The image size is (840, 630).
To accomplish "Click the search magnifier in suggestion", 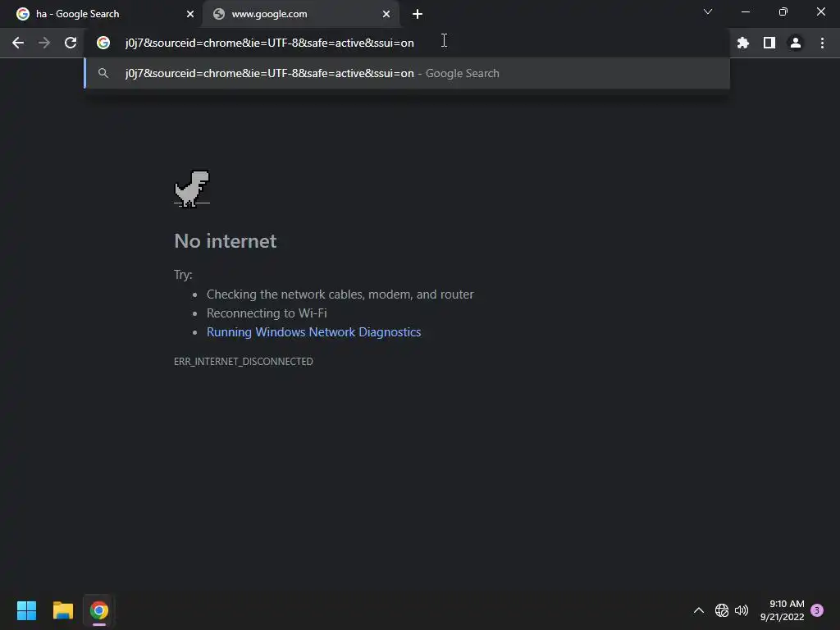I will (x=103, y=73).
